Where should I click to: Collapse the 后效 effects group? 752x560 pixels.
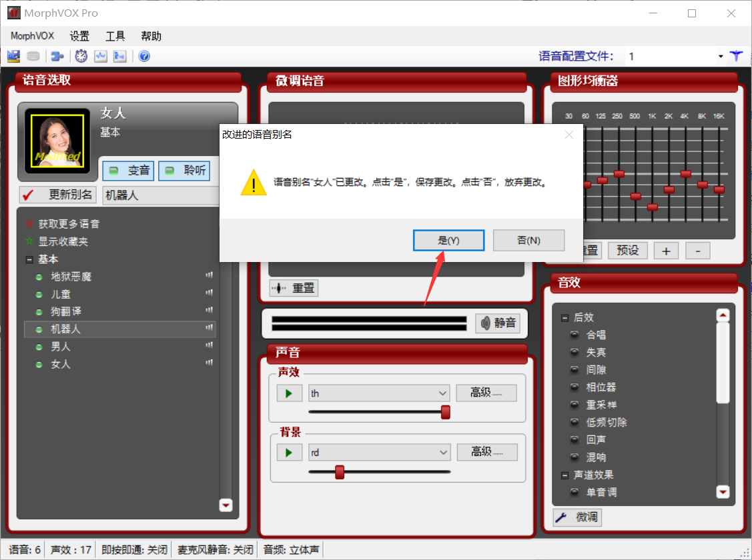tap(565, 317)
